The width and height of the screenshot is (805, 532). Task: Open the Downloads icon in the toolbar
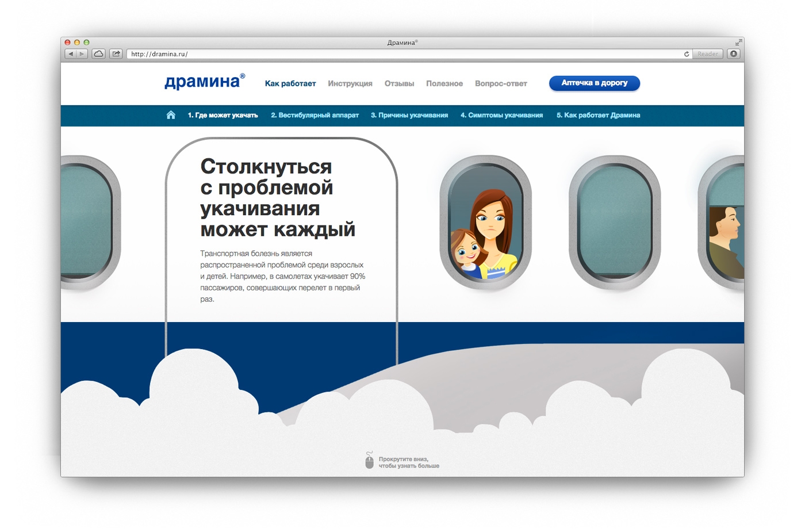tap(734, 54)
